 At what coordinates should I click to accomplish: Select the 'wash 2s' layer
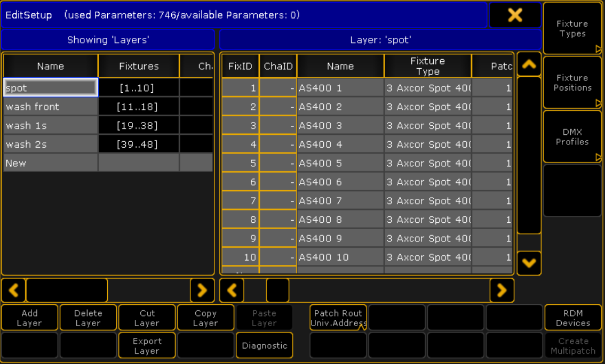click(51, 144)
